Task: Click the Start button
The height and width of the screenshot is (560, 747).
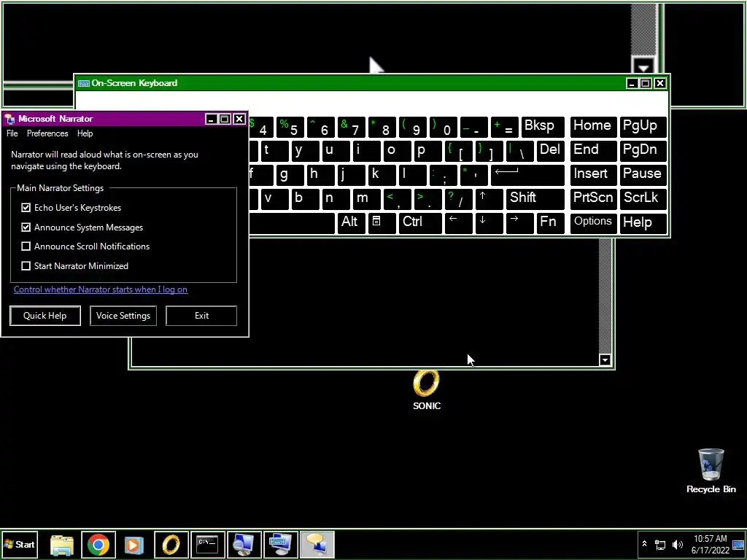Action: (20, 544)
